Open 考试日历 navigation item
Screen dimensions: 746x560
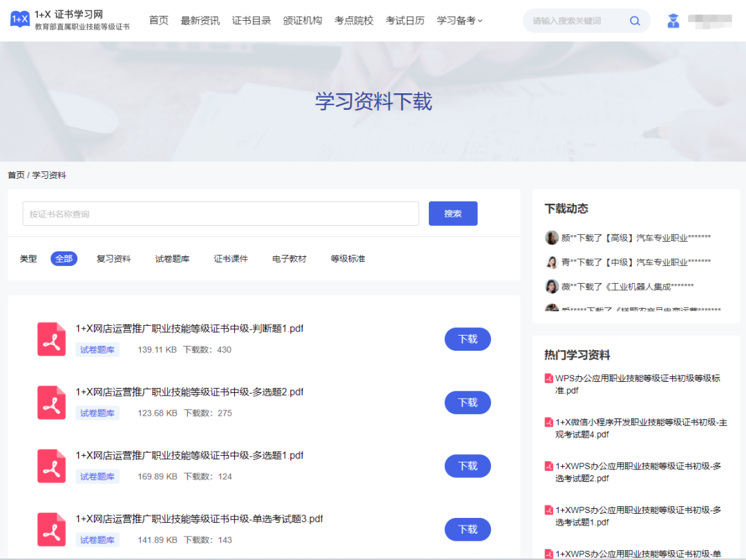pyautogui.click(x=405, y=21)
